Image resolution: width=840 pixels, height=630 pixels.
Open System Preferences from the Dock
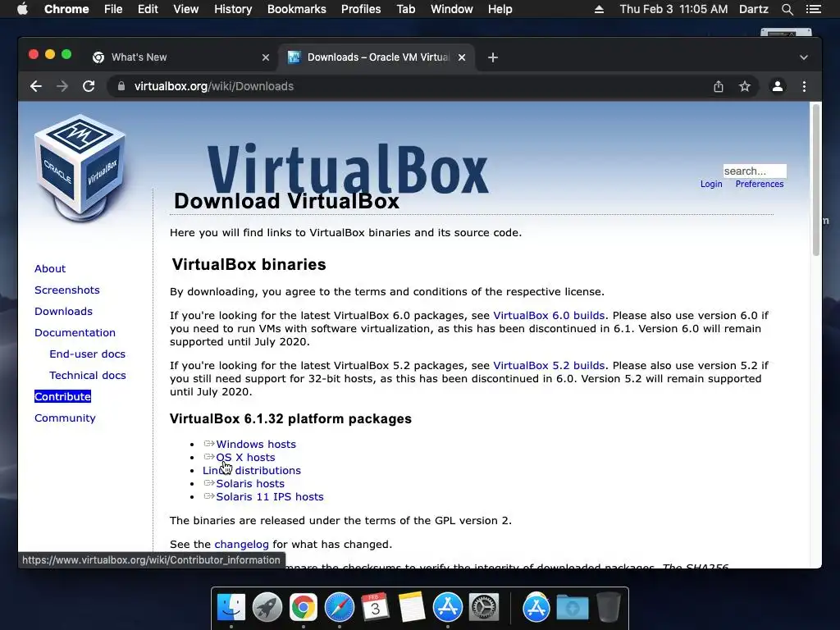click(x=484, y=608)
